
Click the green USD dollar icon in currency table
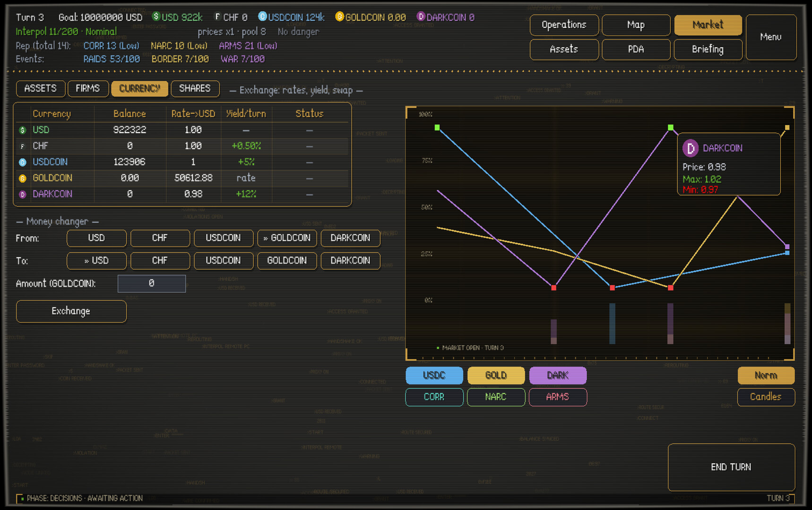[22, 130]
